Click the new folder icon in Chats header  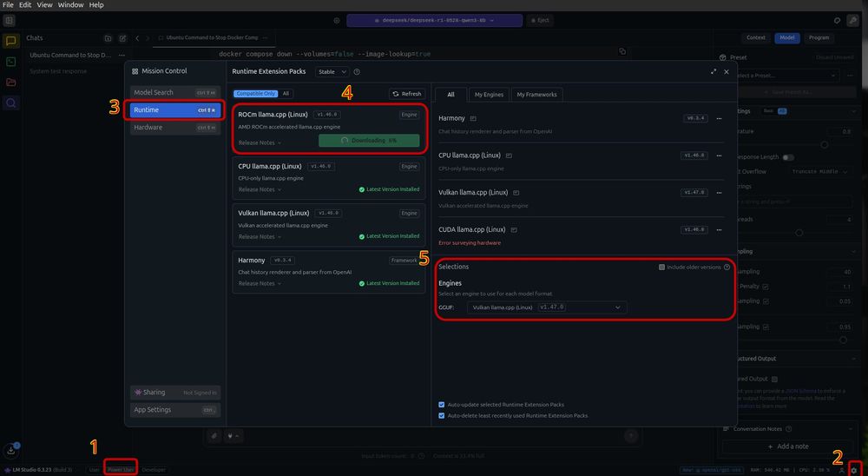(108, 38)
